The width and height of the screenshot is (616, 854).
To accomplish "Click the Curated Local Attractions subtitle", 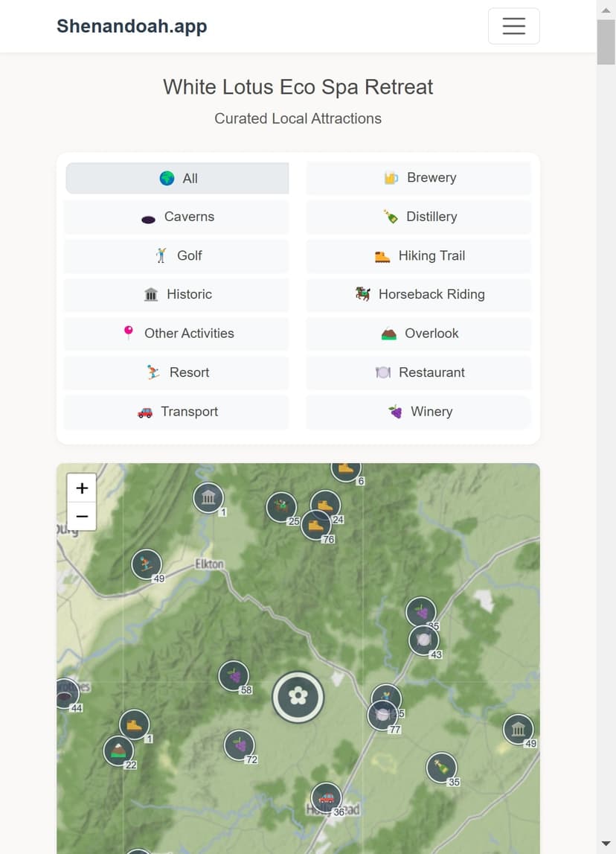I will coord(298,118).
